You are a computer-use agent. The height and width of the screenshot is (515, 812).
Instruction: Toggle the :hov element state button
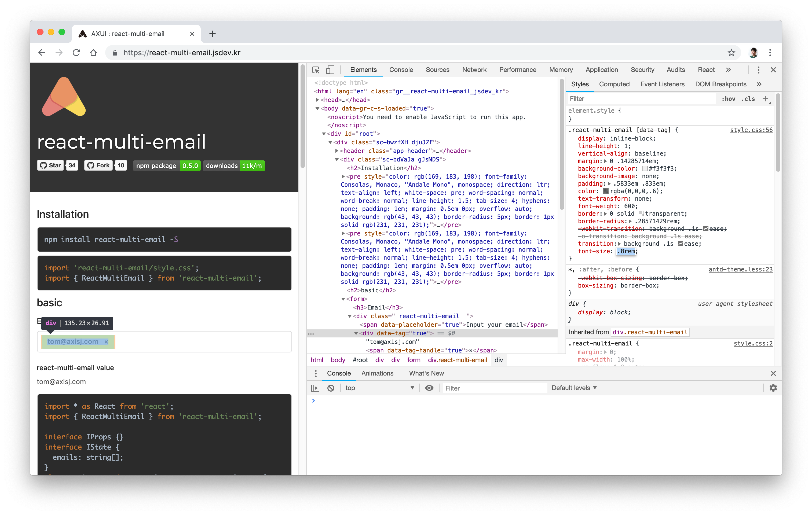728,99
